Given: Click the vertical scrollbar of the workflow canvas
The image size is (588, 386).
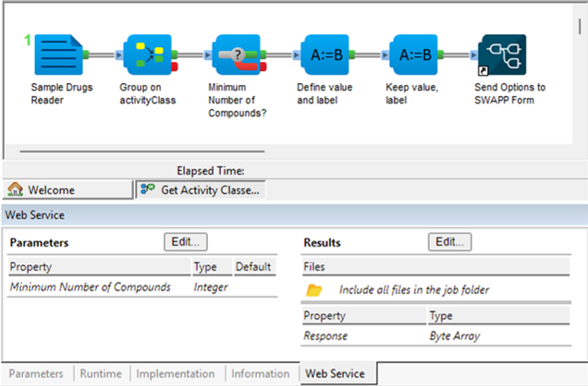Looking at the screenshot, I should tap(580, 27).
